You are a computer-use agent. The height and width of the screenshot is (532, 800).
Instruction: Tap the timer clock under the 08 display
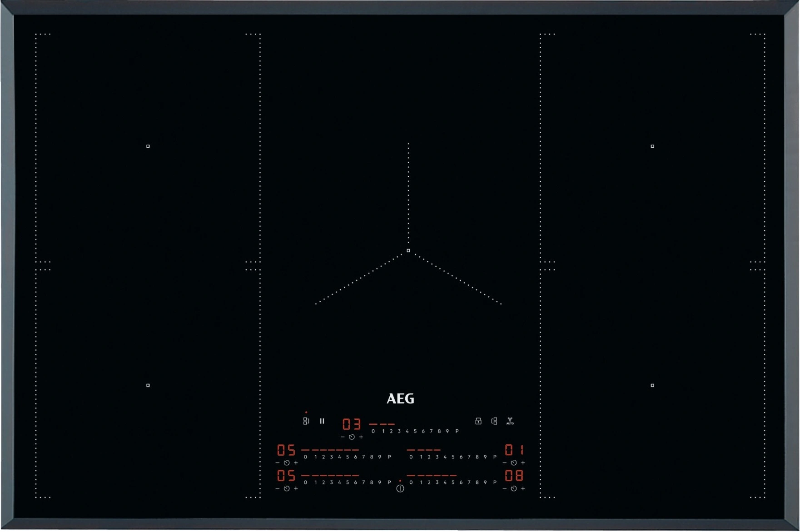pyautogui.click(x=514, y=489)
